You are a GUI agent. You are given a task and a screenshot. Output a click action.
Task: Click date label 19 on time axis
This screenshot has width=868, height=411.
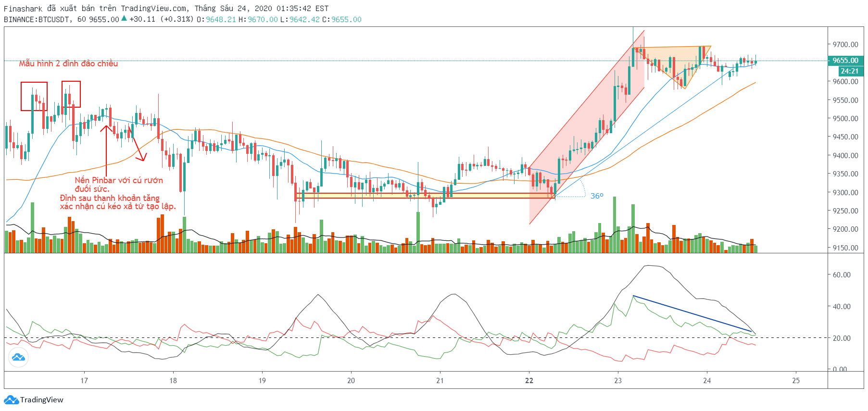pos(262,381)
